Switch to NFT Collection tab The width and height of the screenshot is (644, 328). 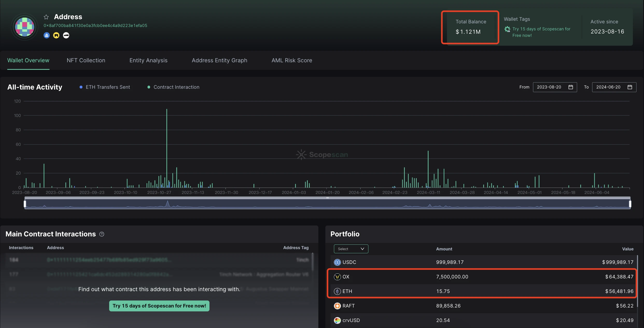(x=86, y=60)
